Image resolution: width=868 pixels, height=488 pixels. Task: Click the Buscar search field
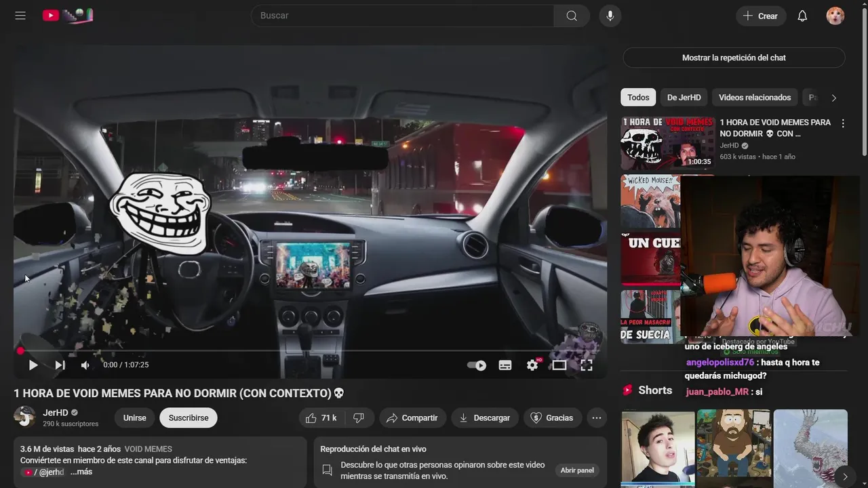coord(402,16)
